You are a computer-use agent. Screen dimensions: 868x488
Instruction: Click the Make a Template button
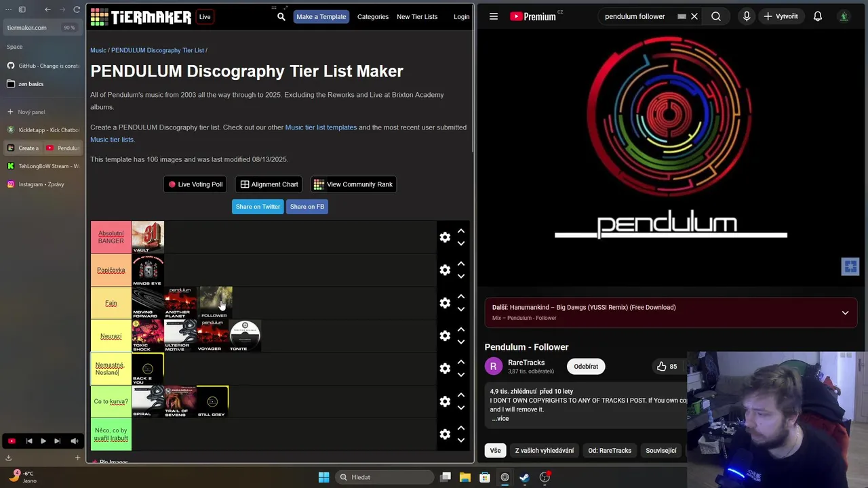pyautogui.click(x=321, y=17)
